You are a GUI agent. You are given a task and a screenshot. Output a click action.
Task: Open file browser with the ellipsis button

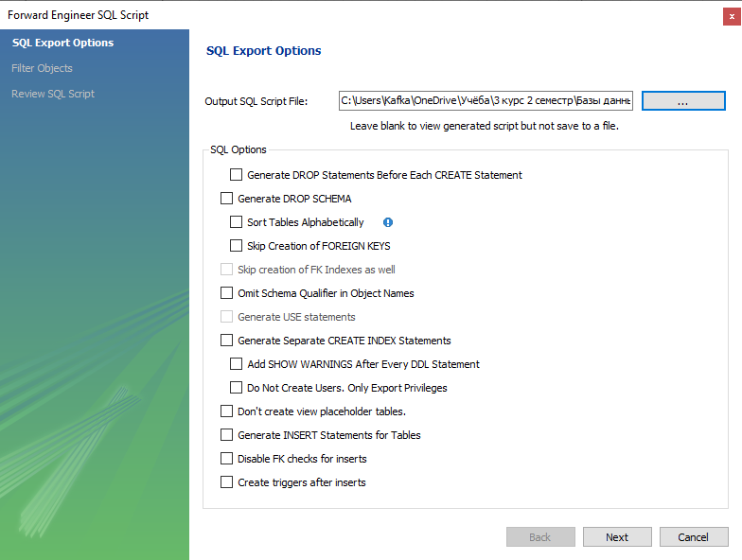(683, 100)
